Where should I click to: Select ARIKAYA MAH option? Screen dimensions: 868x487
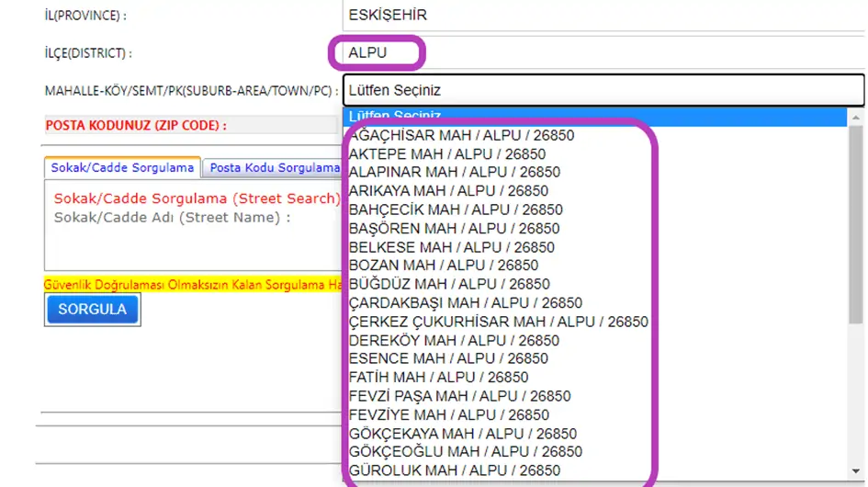[x=448, y=191]
